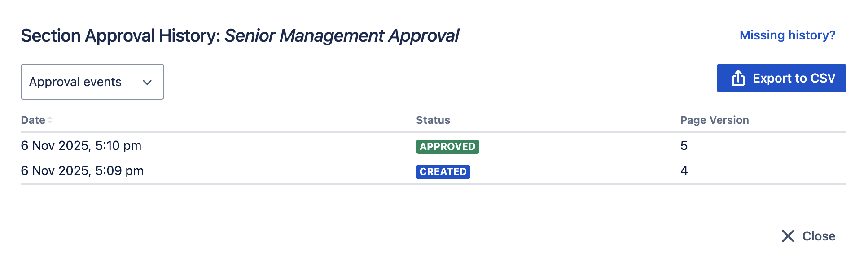Sort by the Date column header

(33, 120)
